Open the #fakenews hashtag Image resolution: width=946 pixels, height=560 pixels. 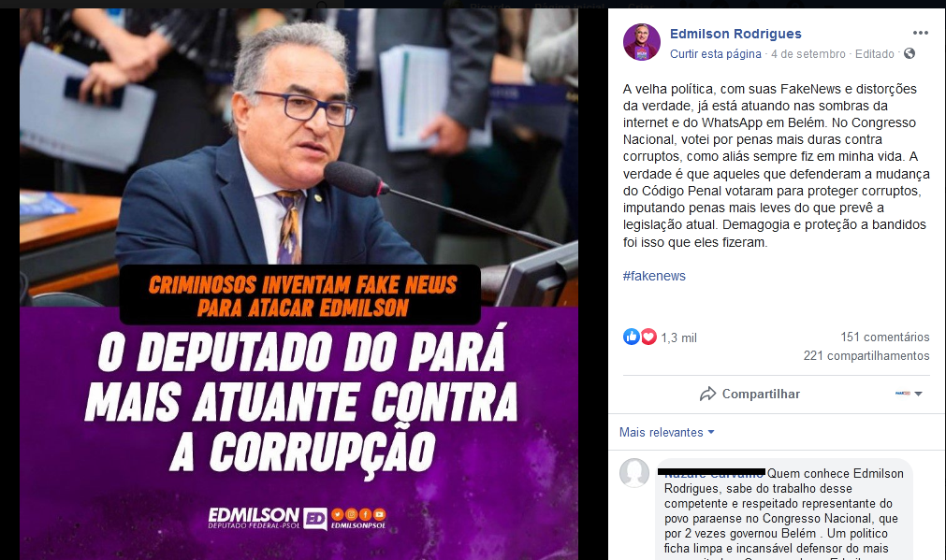[x=654, y=276]
